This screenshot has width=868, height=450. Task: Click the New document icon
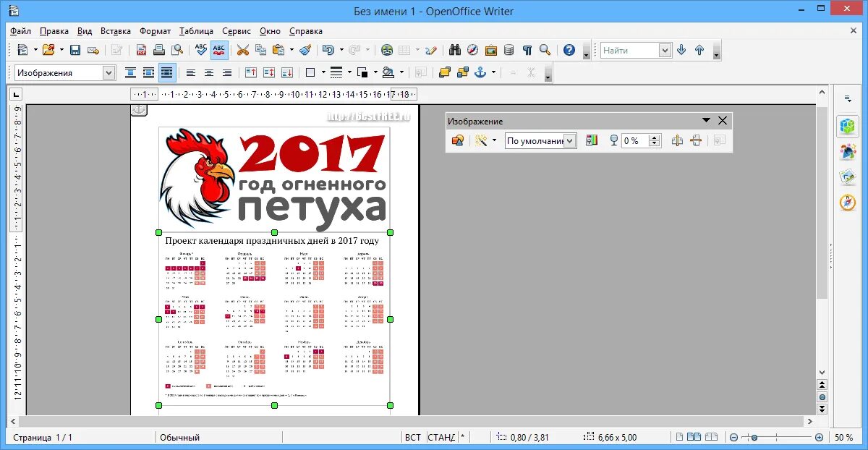pos(22,50)
